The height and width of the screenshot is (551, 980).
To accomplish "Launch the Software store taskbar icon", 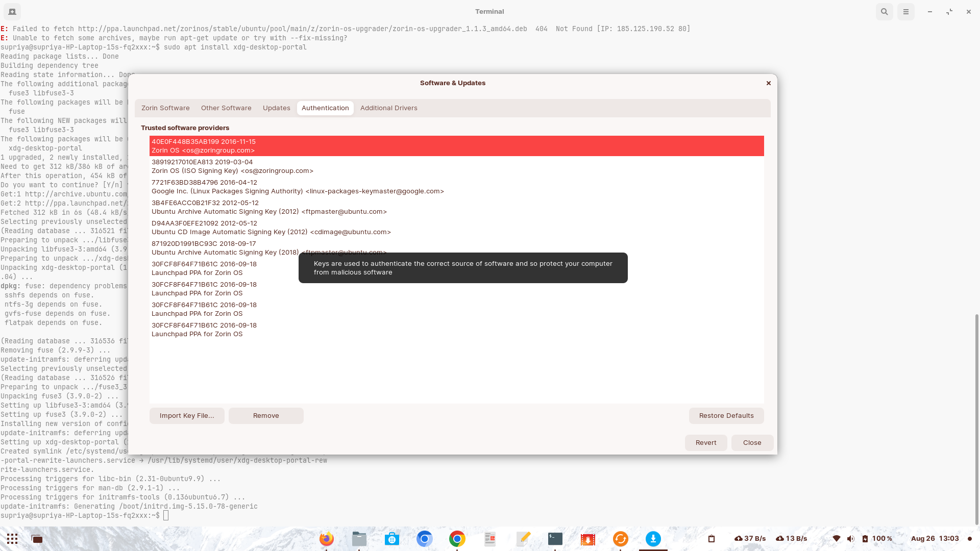I will coord(392,539).
